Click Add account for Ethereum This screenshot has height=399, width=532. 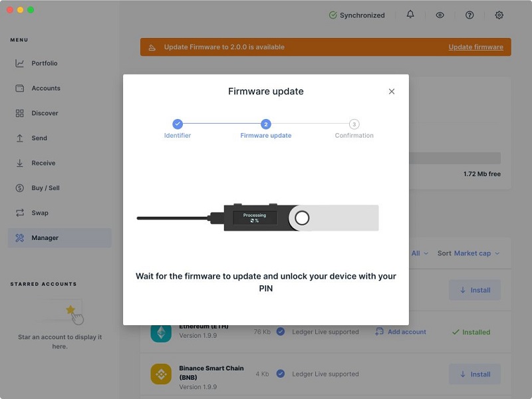[x=401, y=332]
